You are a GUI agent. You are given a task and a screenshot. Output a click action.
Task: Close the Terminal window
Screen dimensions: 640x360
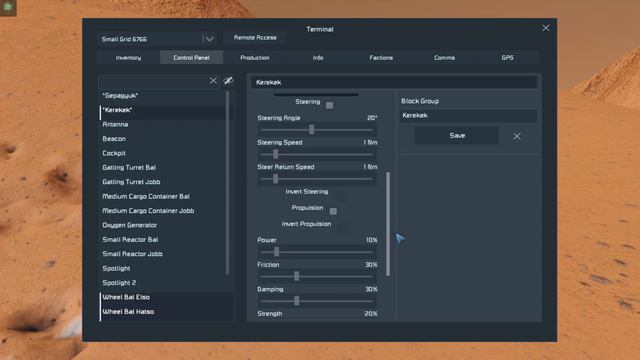pos(546,28)
